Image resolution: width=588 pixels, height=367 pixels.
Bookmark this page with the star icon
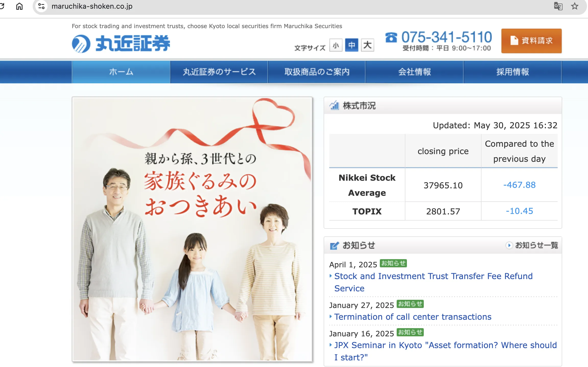pos(574,6)
